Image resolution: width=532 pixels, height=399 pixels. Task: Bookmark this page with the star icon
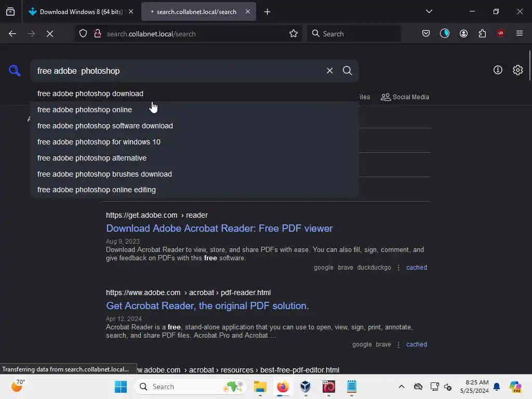tap(294, 34)
